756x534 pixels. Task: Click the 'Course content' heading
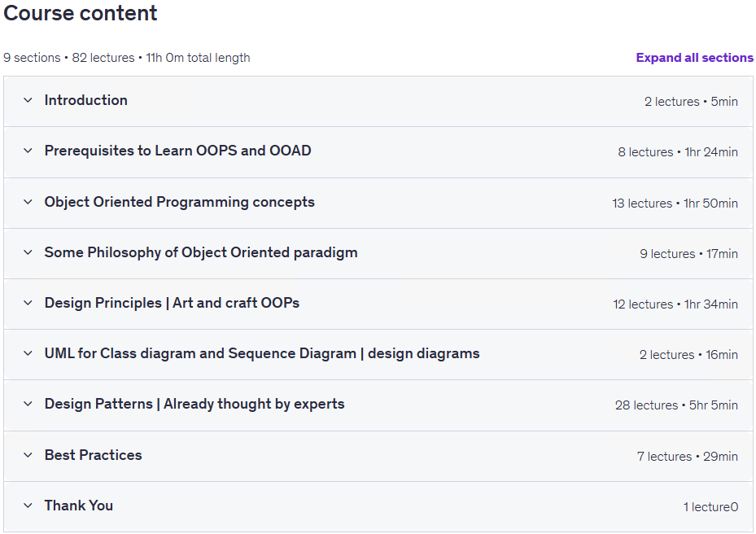tap(80, 13)
